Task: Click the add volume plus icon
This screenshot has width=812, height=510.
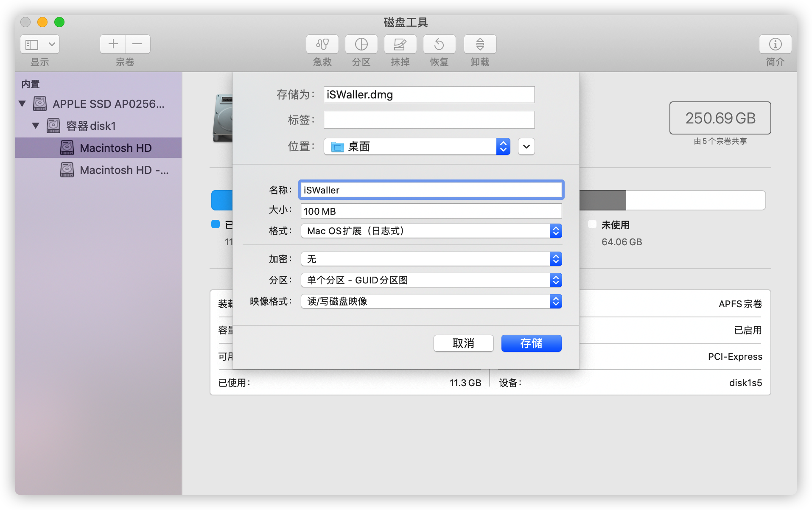Action: point(113,44)
